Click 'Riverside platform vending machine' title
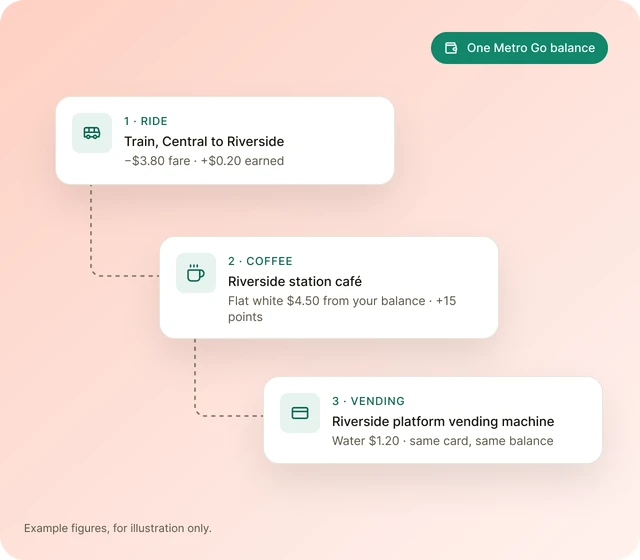Image resolution: width=640 pixels, height=560 pixels. 443,421
